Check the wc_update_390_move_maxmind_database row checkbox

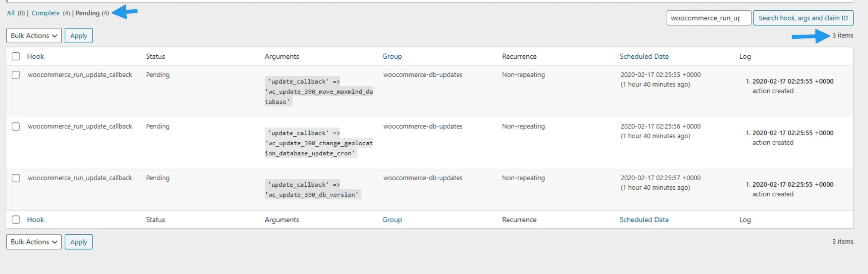pos(16,75)
